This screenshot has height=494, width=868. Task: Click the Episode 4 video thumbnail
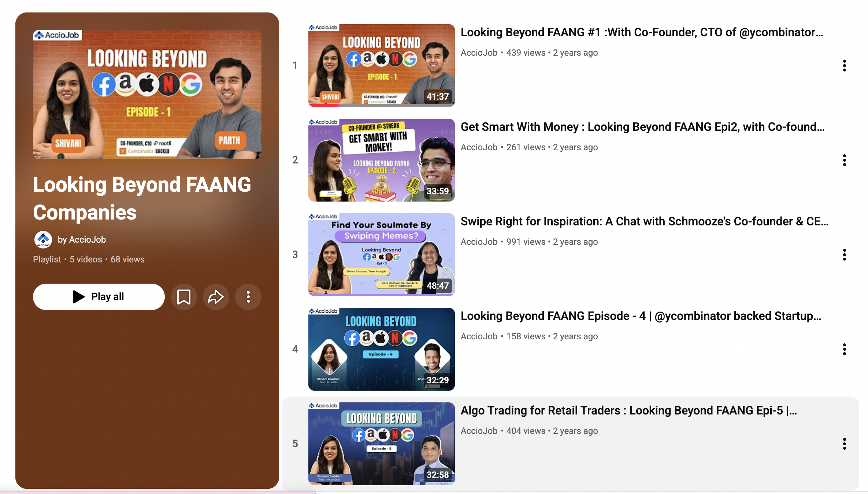click(381, 349)
